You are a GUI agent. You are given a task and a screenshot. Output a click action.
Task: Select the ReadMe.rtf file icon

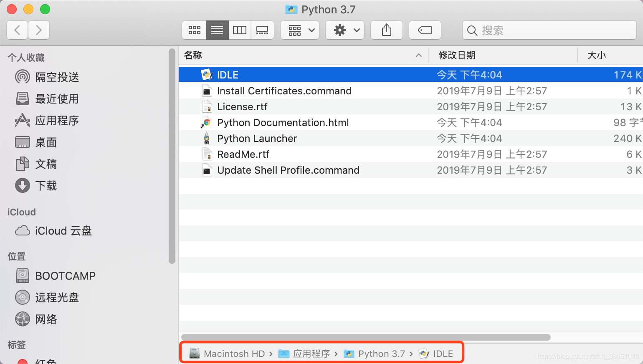207,154
